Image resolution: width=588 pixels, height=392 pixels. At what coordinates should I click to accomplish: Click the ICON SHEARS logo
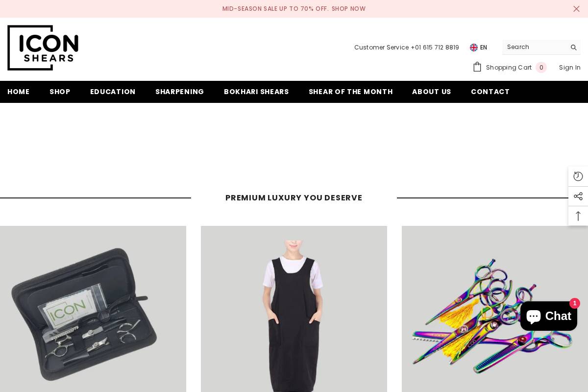coord(43,48)
